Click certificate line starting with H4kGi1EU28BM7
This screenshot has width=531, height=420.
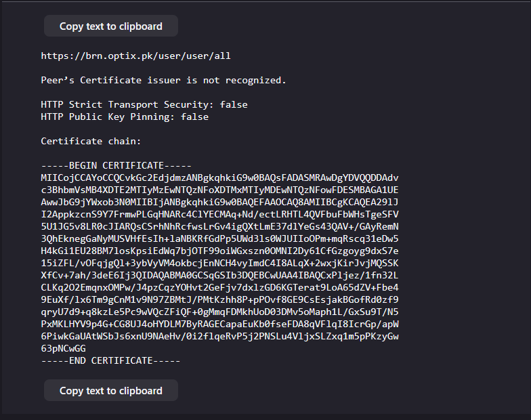click(x=219, y=251)
